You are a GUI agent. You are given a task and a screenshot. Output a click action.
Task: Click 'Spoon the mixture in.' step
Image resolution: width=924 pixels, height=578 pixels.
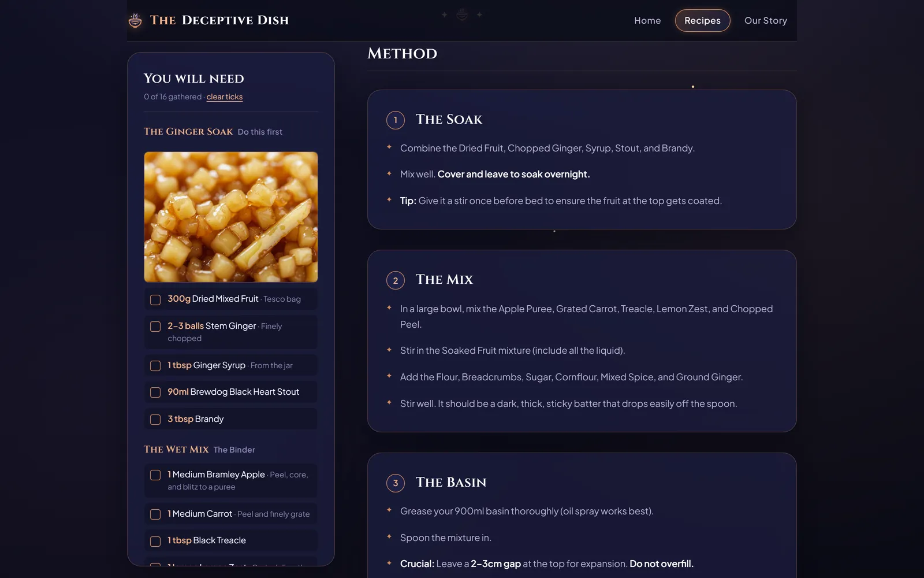[x=446, y=538]
